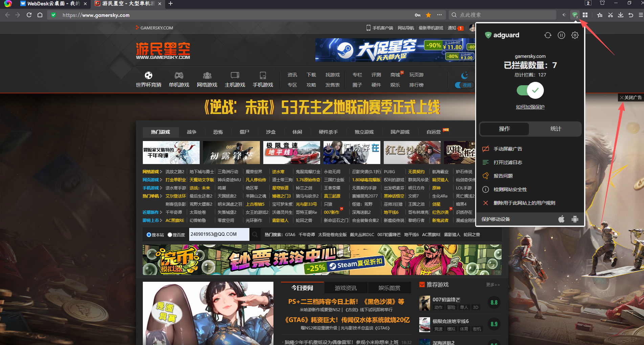Open the extensions grid icon
Image resolution: width=644 pixels, height=345 pixels.
[585, 15]
